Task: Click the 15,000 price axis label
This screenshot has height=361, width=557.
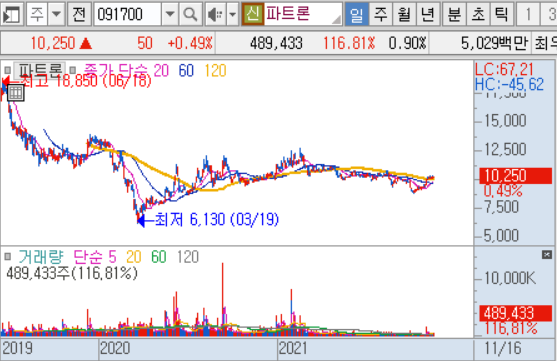Action: 505,121
